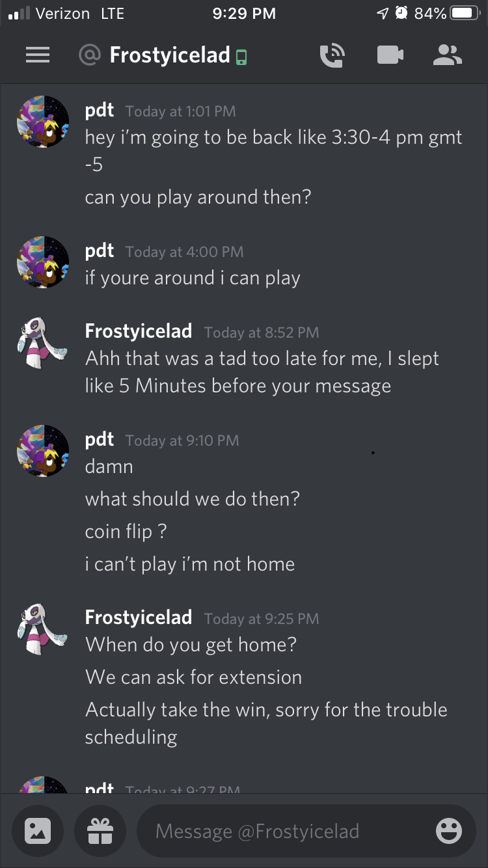The width and height of the screenshot is (488, 868).
Task: Tap the pdt username at 4:00 PM
Action: 100,251
